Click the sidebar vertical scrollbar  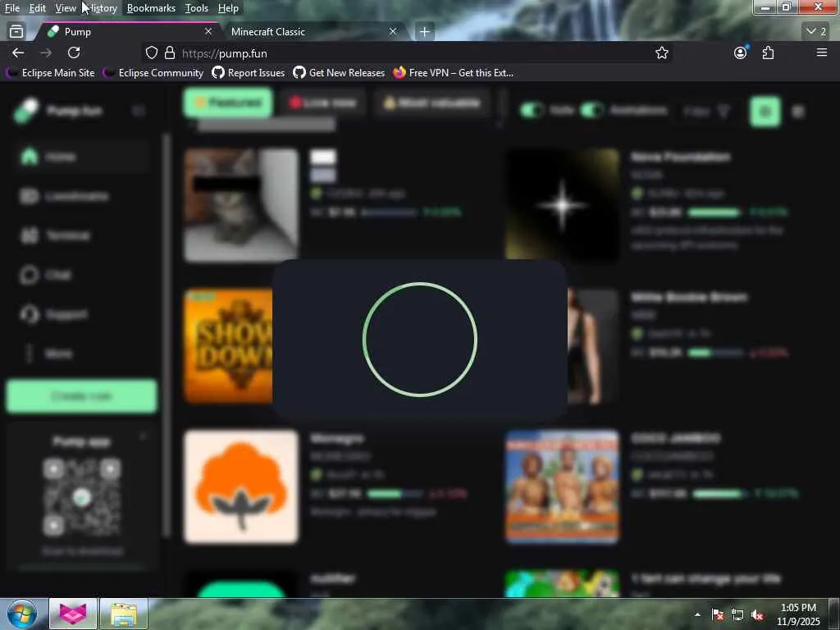point(167,335)
